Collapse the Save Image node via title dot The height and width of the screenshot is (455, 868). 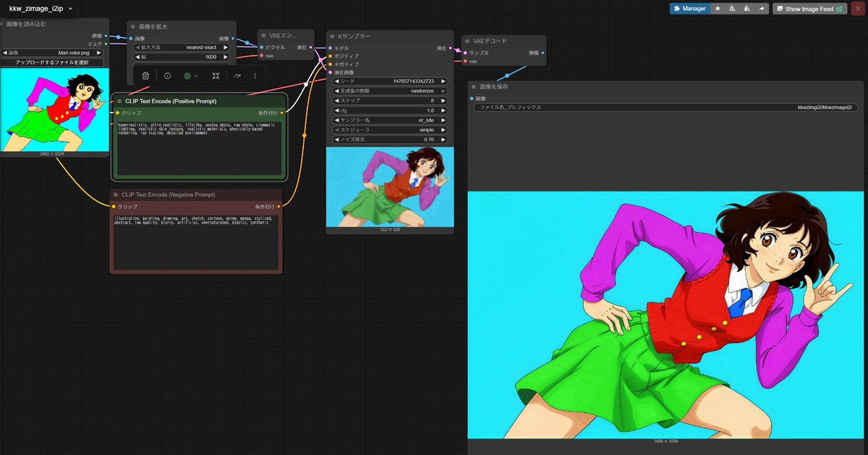pos(474,86)
